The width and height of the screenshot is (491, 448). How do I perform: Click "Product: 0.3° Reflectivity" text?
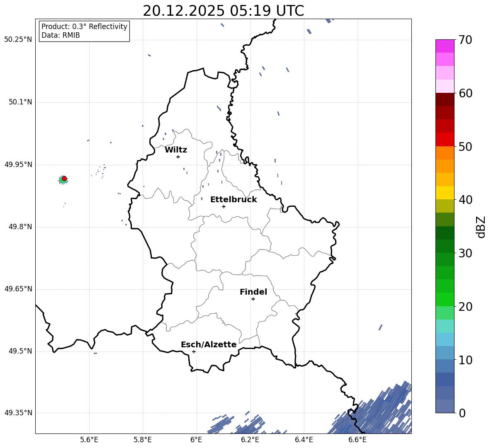84,27
